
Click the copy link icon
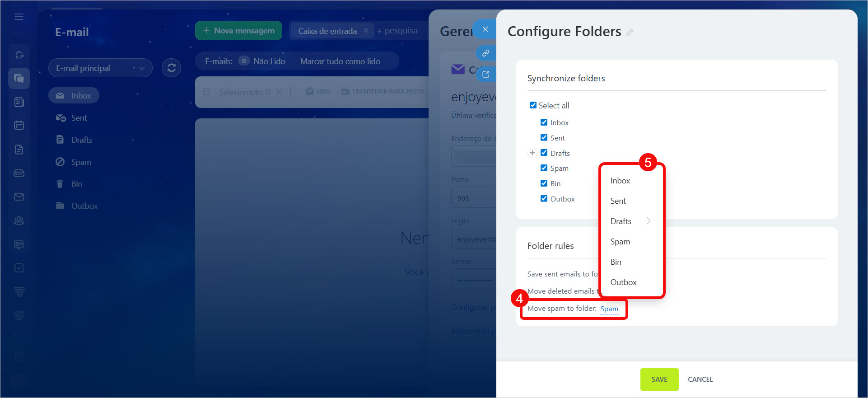(x=485, y=53)
